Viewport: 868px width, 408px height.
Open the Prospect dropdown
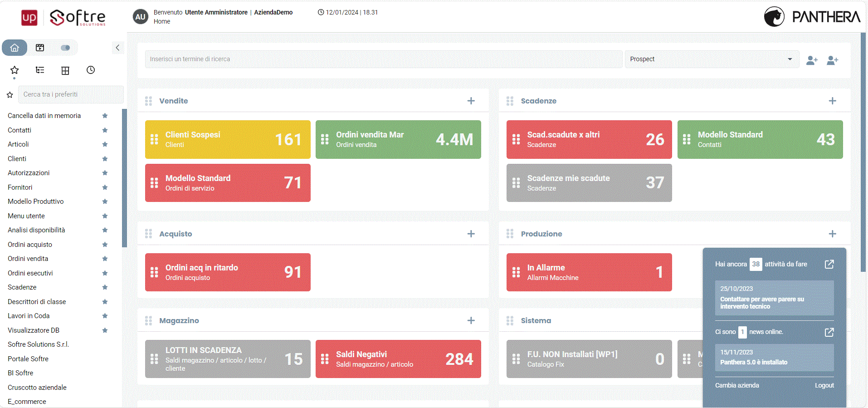(x=712, y=59)
